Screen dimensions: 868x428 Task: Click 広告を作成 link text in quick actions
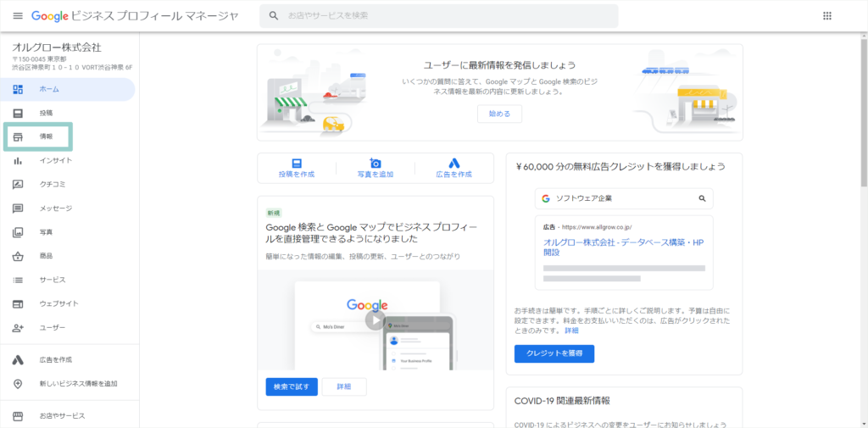(454, 175)
